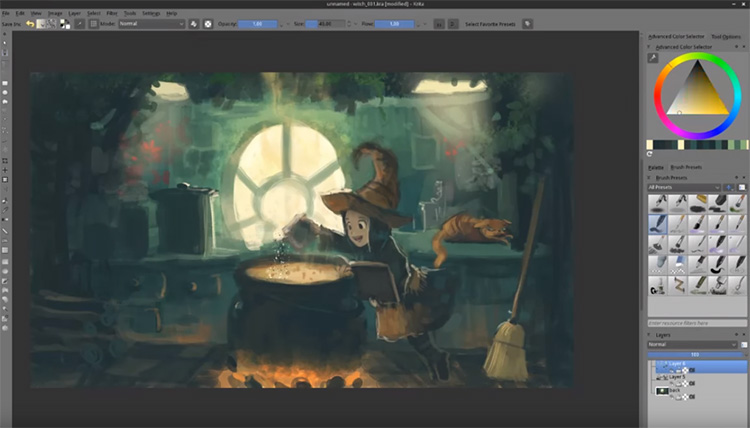750x428 pixels.
Task: Click the preserve alpha icon in toolbar
Action: point(208,24)
